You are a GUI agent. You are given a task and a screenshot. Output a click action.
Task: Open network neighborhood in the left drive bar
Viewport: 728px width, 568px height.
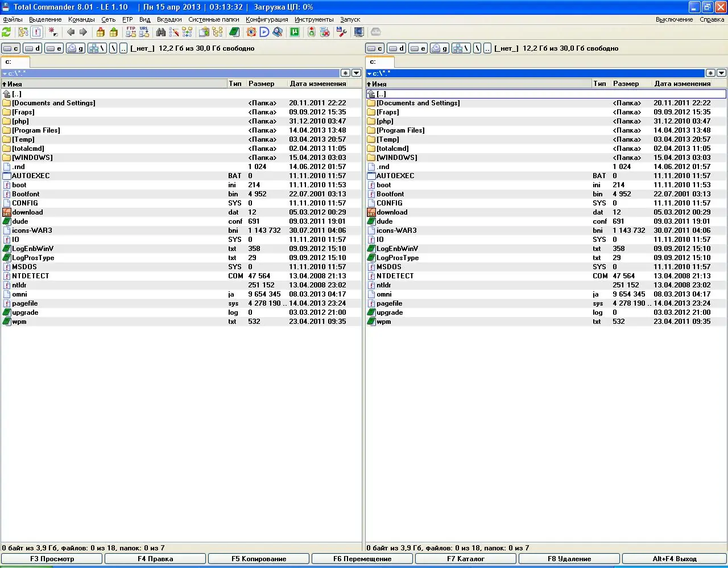click(97, 48)
